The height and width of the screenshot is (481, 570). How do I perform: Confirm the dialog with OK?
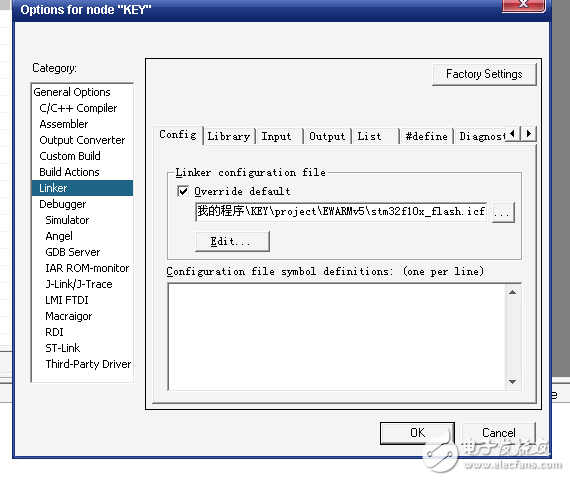coord(417,433)
